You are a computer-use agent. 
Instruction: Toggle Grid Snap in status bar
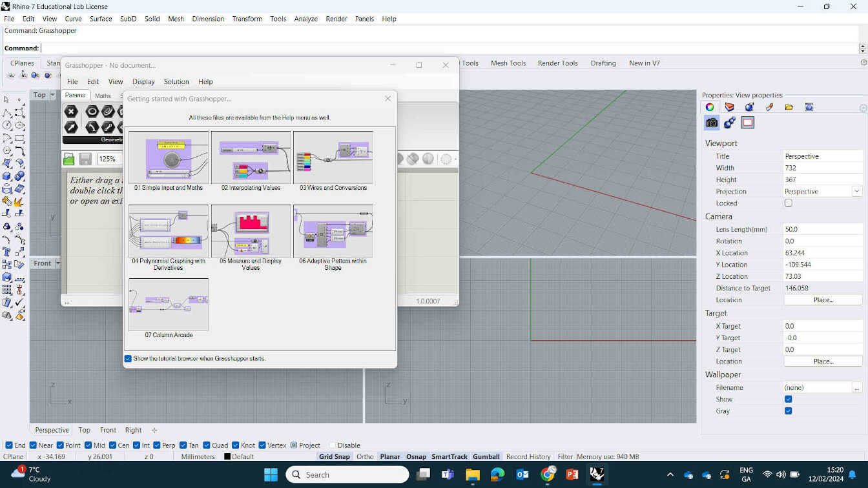point(334,456)
